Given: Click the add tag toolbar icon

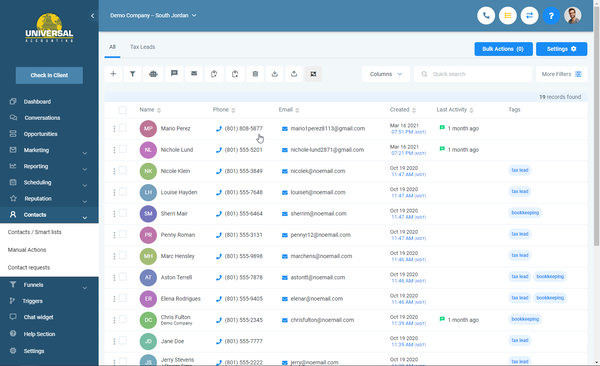Looking at the screenshot, I should pyautogui.click(x=214, y=74).
